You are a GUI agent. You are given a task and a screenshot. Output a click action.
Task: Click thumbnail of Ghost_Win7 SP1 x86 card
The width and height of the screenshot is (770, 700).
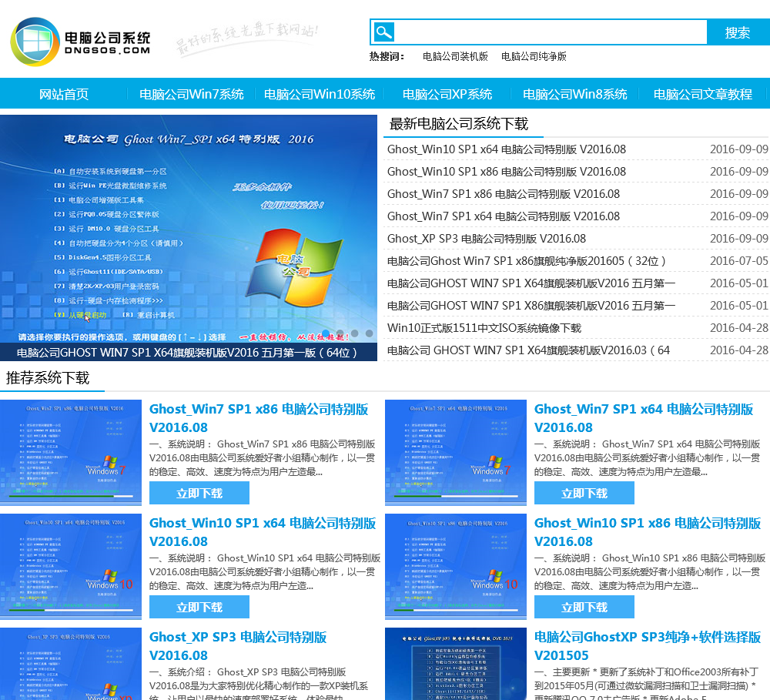click(71, 453)
